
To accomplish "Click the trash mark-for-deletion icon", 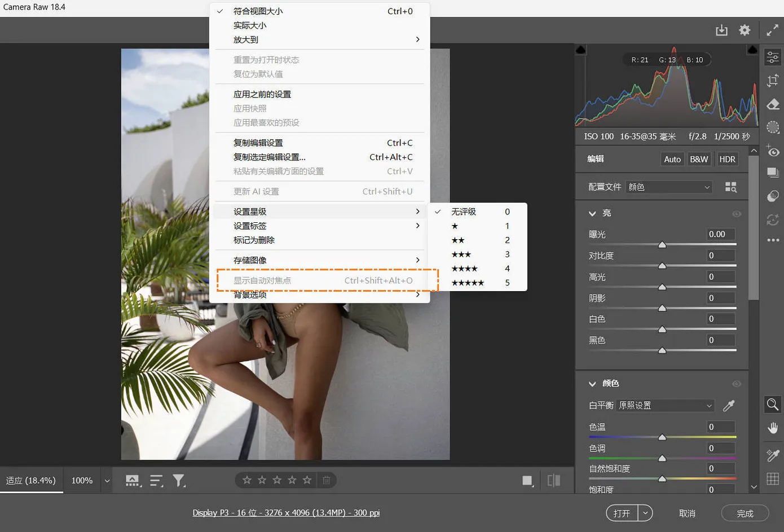I will 326,480.
